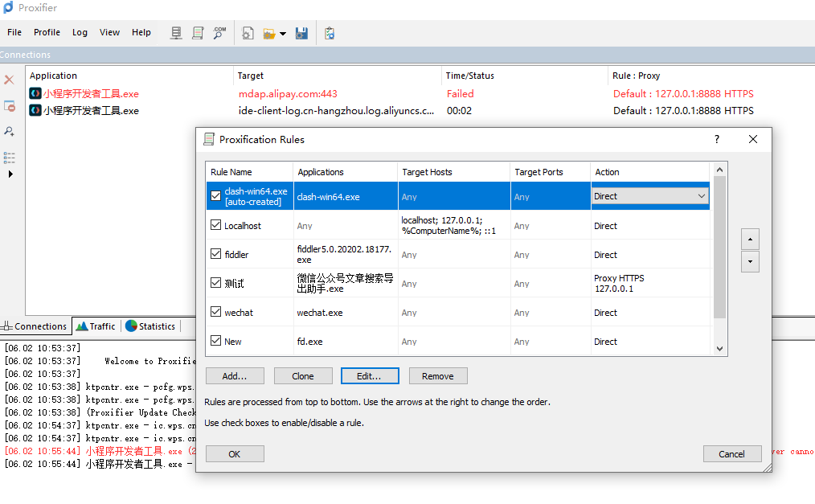815x504 pixels.
Task: Sort by Rule Name column header
Action: [x=250, y=172]
